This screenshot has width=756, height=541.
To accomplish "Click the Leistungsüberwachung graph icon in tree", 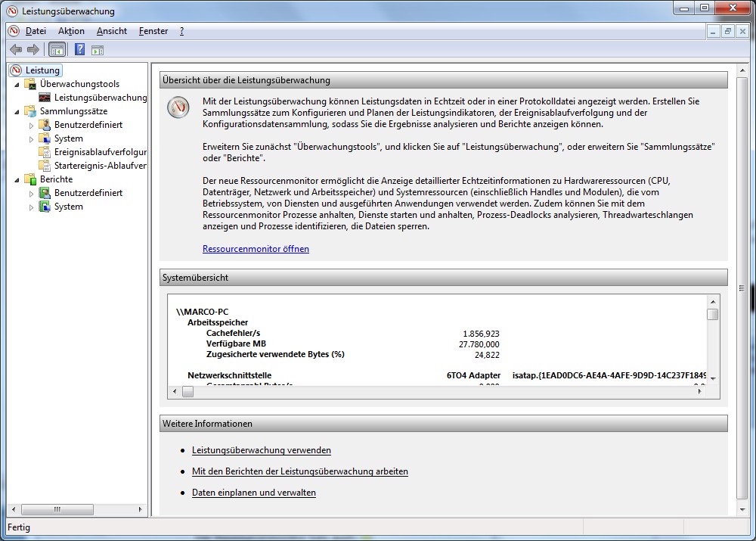I will [45, 98].
